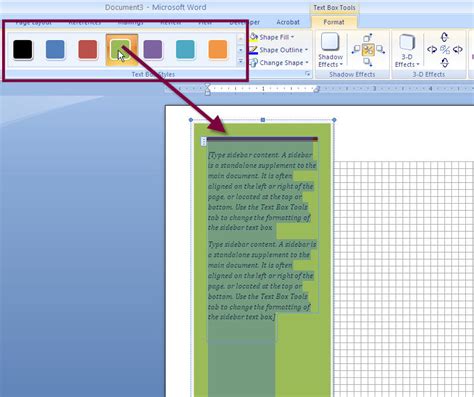
Task: Apply the red text box style
Action: point(88,49)
